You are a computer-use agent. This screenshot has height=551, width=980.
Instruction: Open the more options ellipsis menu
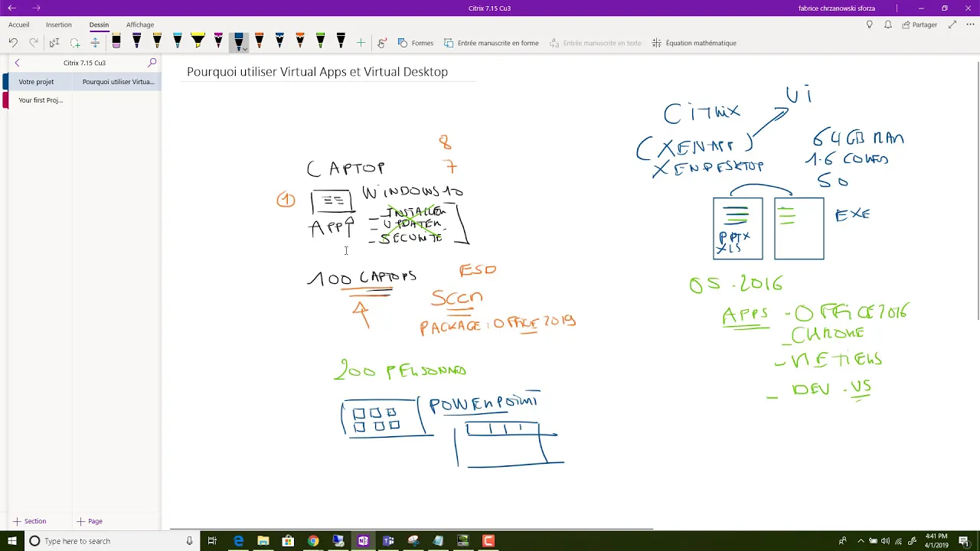969,24
